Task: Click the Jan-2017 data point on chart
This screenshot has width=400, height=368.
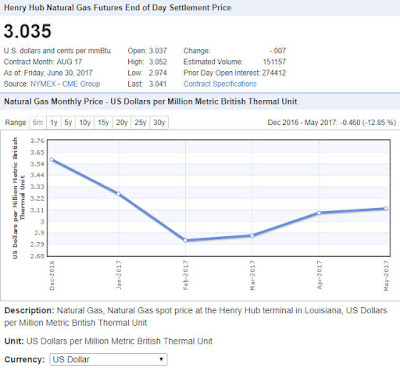Action: click(x=118, y=194)
